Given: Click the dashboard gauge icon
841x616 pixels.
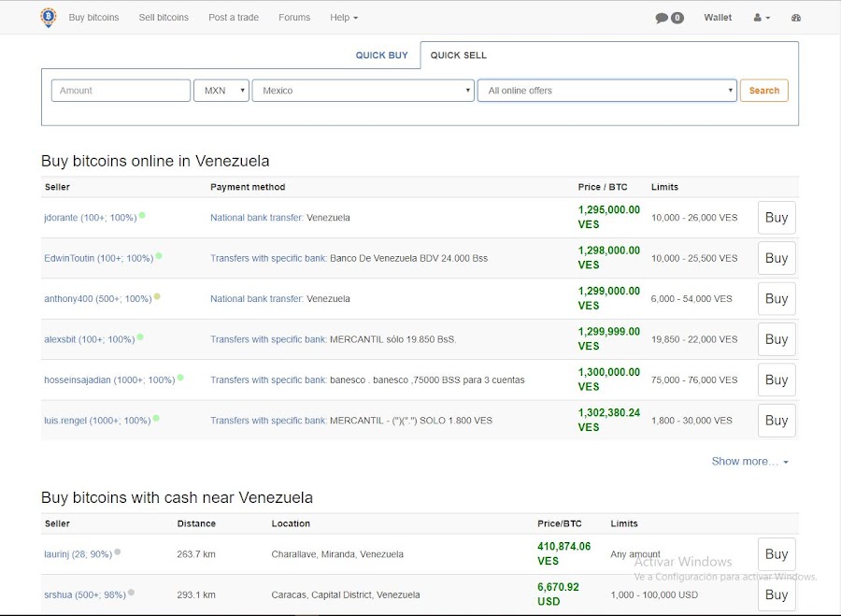Looking at the screenshot, I should tap(796, 18).
